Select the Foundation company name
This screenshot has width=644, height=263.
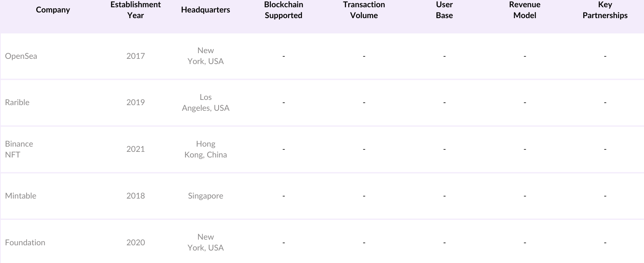[25, 242]
